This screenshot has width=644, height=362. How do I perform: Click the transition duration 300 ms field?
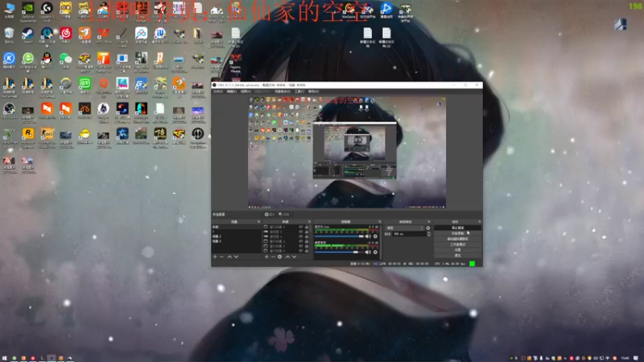tap(410, 234)
